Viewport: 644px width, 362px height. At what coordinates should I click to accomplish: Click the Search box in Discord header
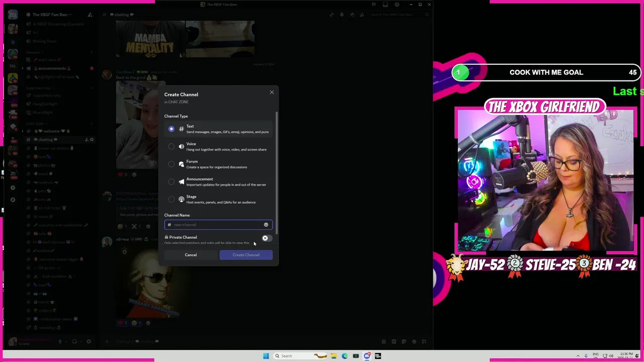pyautogui.click(x=399, y=15)
